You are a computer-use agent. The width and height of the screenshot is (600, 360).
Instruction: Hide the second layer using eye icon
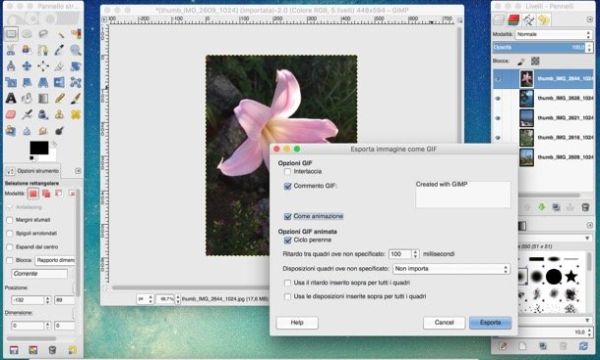pos(498,98)
